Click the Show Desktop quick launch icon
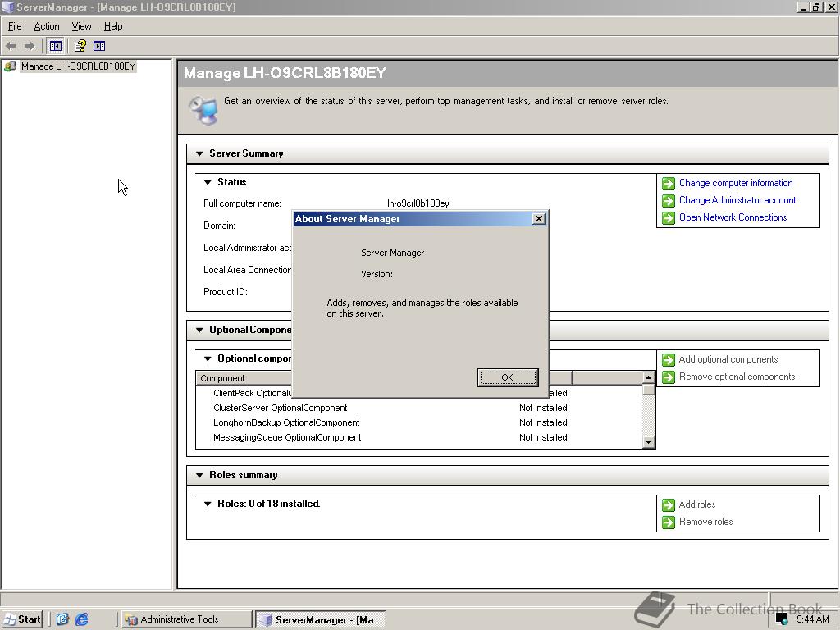Viewport: 840px width, 630px height. pyautogui.click(x=62, y=619)
